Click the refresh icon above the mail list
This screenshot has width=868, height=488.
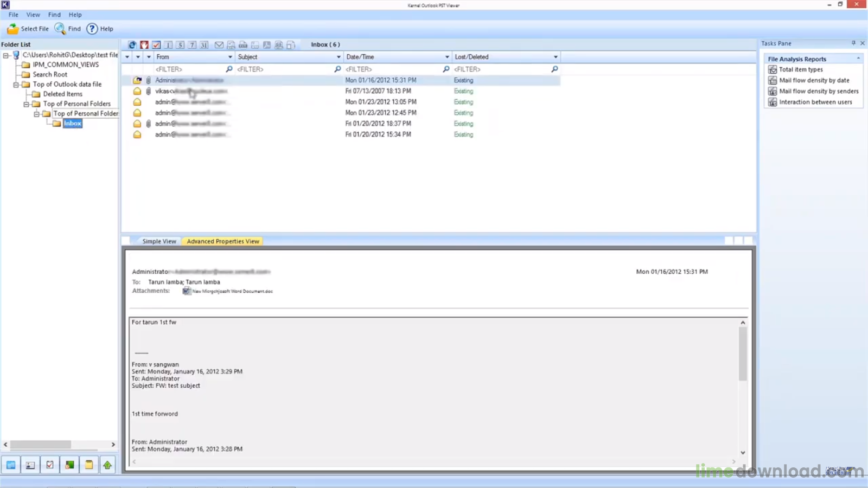(x=132, y=45)
